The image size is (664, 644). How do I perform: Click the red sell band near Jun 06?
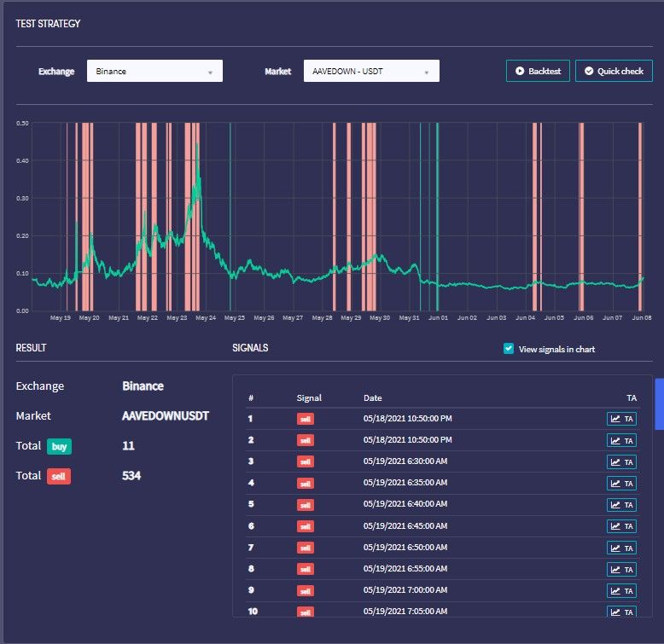click(581, 217)
